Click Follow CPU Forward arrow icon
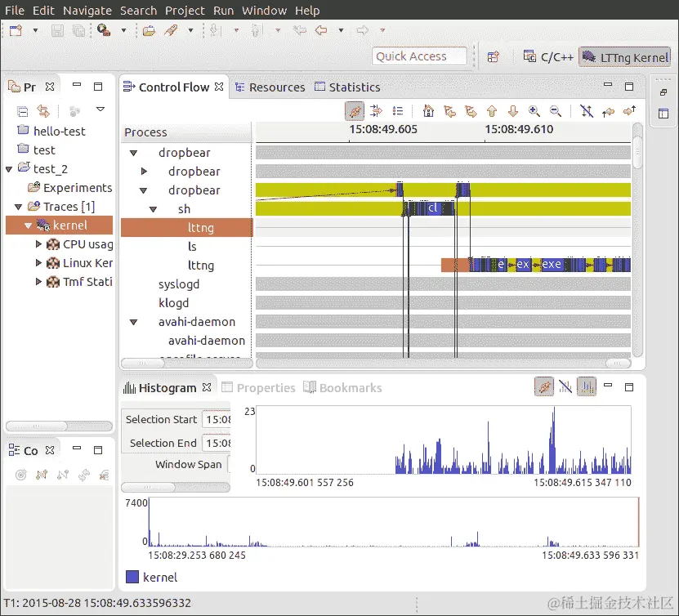The image size is (679, 616). (629, 111)
